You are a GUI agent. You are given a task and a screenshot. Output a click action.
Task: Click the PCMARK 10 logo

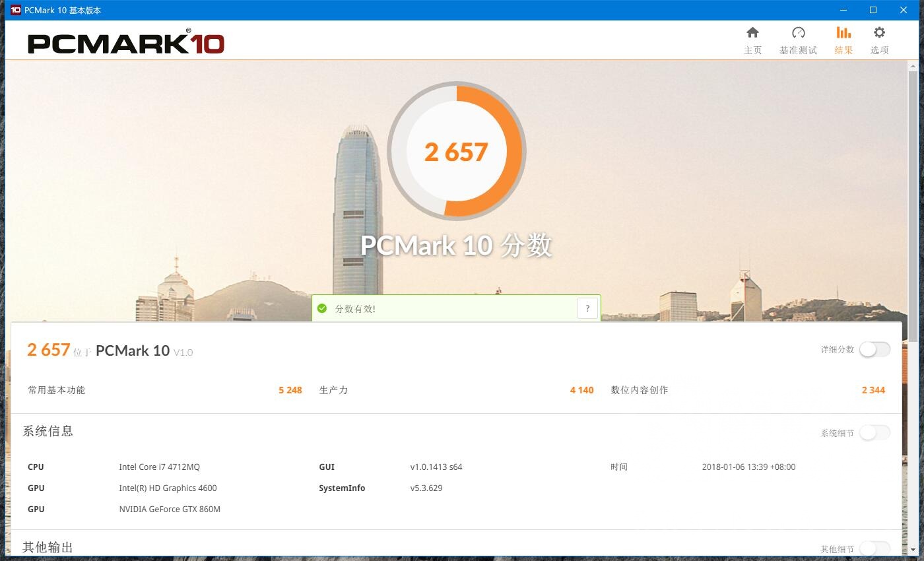[126, 43]
